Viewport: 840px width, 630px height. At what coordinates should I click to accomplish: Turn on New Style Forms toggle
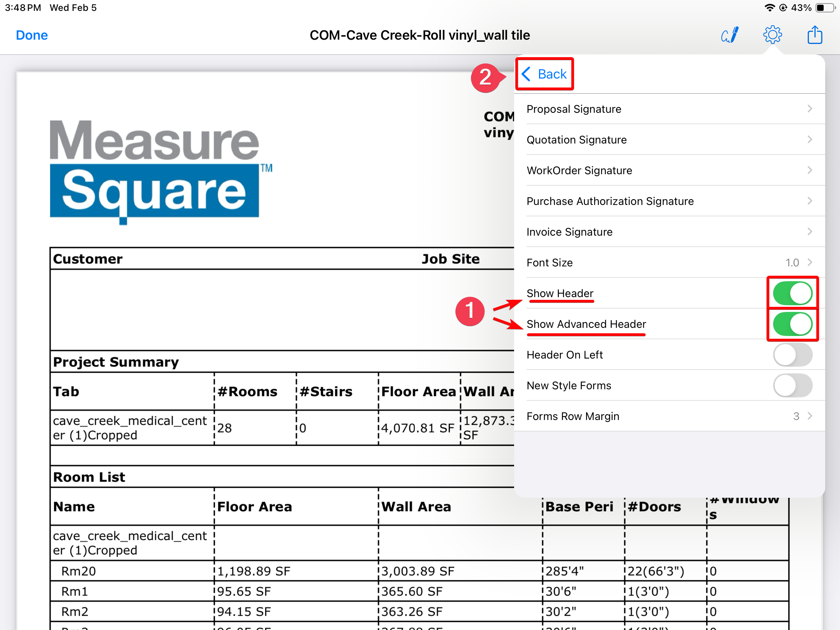pyautogui.click(x=792, y=385)
